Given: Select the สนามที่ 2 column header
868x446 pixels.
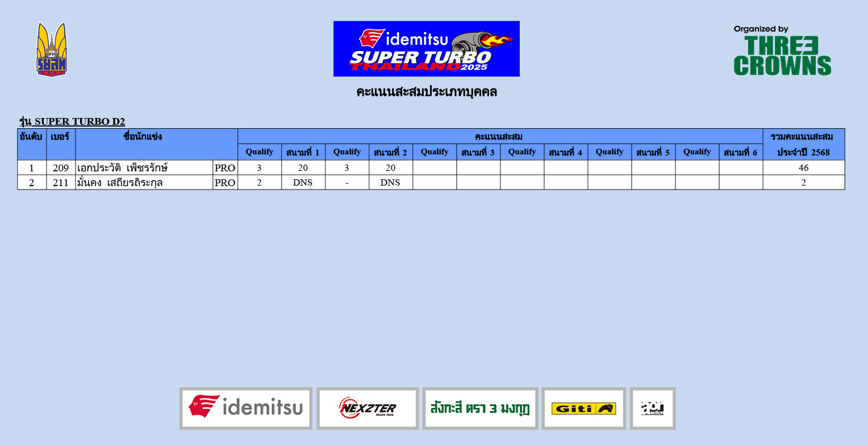Looking at the screenshot, I should [x=390, y=152].
